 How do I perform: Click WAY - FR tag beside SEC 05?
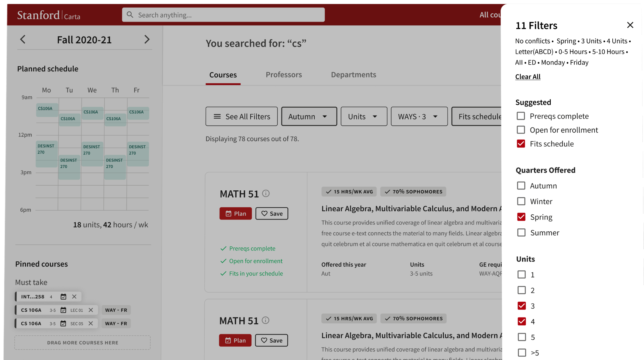point(116,324)
